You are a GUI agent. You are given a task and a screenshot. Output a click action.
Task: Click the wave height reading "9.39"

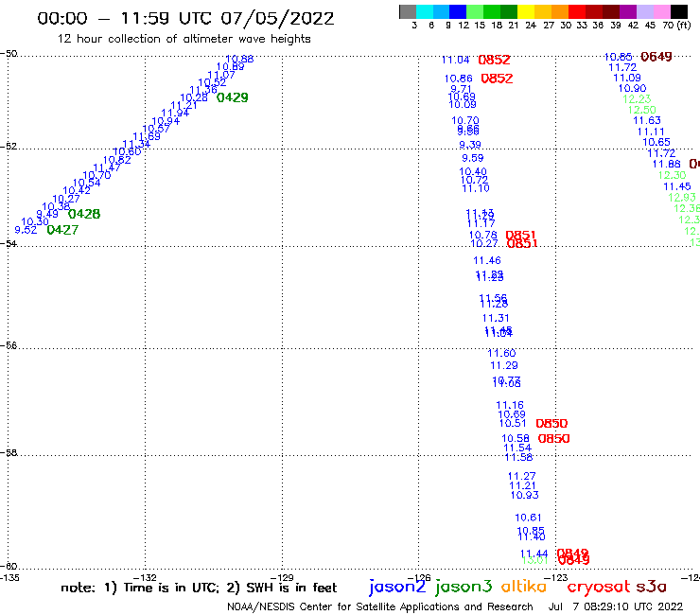point(470,145)
